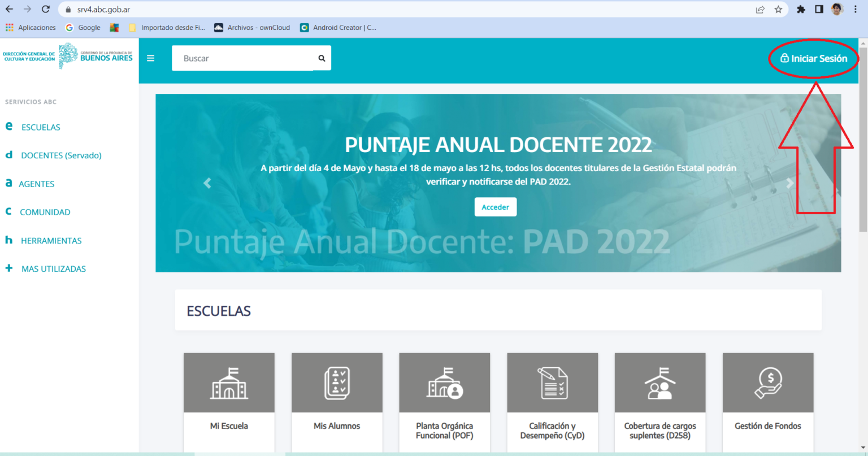Viewport: 868px width, 456px height.
Task: Bookmark this page with the star icon
Action: 778,10
